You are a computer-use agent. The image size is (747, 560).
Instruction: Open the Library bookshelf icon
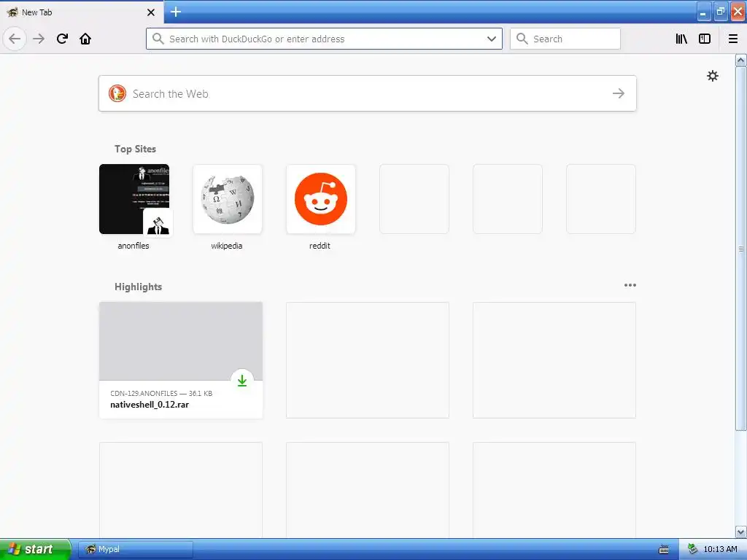[681, 39]
